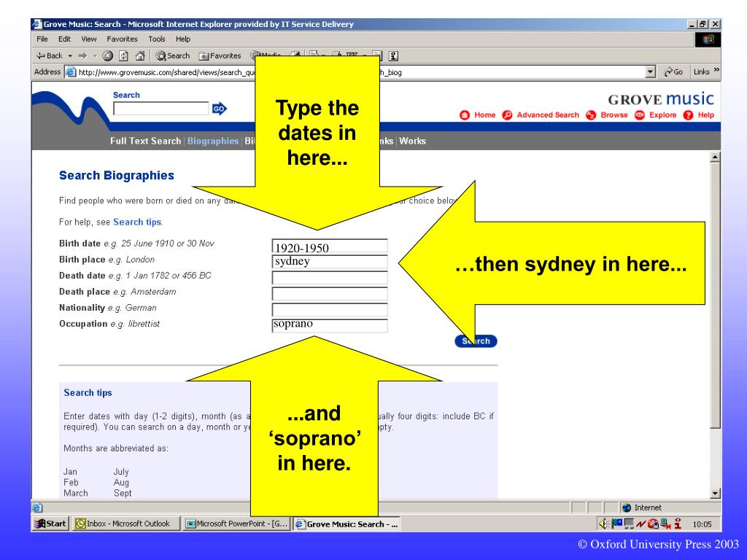The width and height of the screenshot is (747, 560).
Task: Switch to Inbox - Microsoft Outlook taskbar button
Action: [127, 524]
